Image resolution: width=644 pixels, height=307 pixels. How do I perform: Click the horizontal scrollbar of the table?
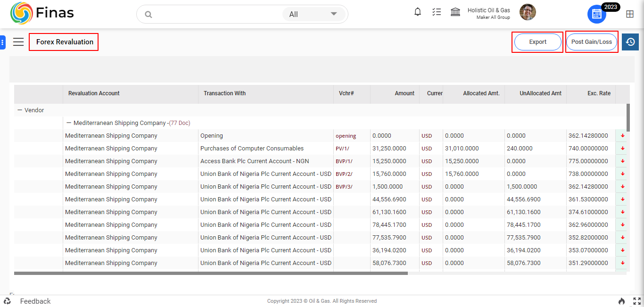click(x=211, y=273)
